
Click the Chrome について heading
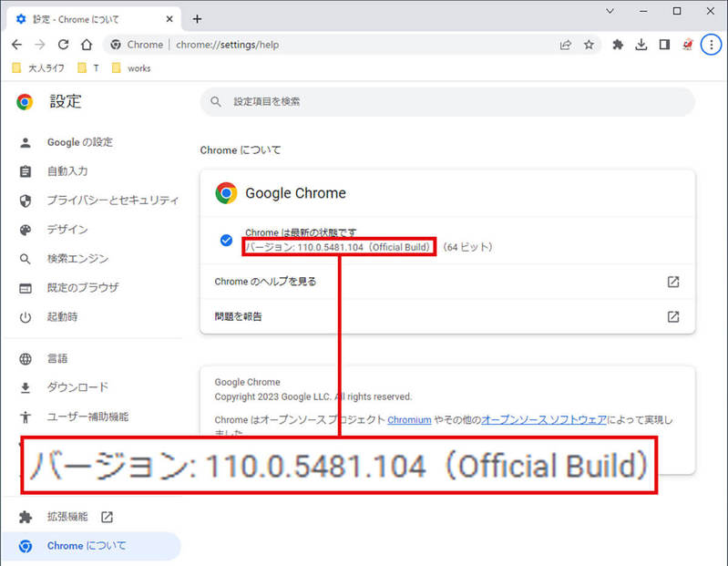click(241, 150)
